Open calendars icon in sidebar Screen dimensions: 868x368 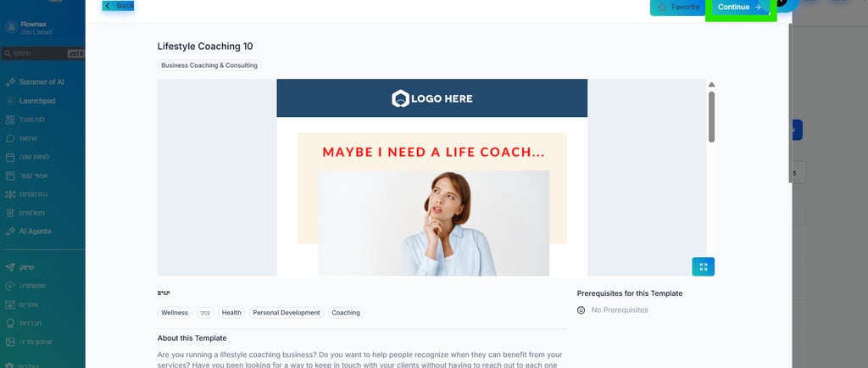click(x=10, y=157)
